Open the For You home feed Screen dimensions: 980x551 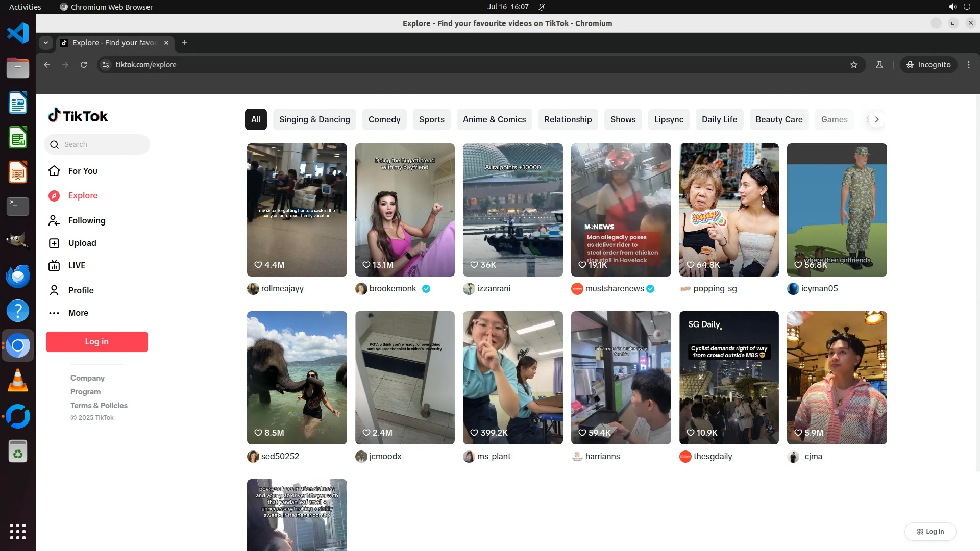pyautogui.click(x=82, y=171)
